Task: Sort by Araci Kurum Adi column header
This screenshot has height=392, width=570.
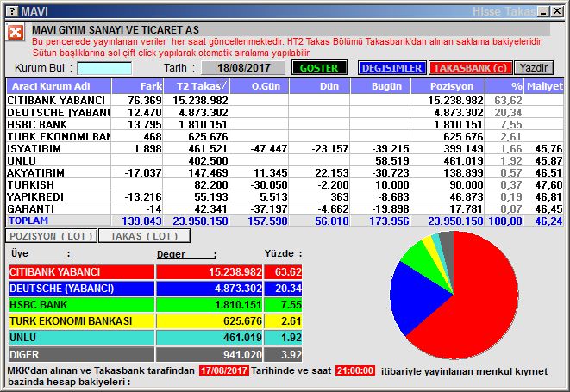Action: pos(59,86)
